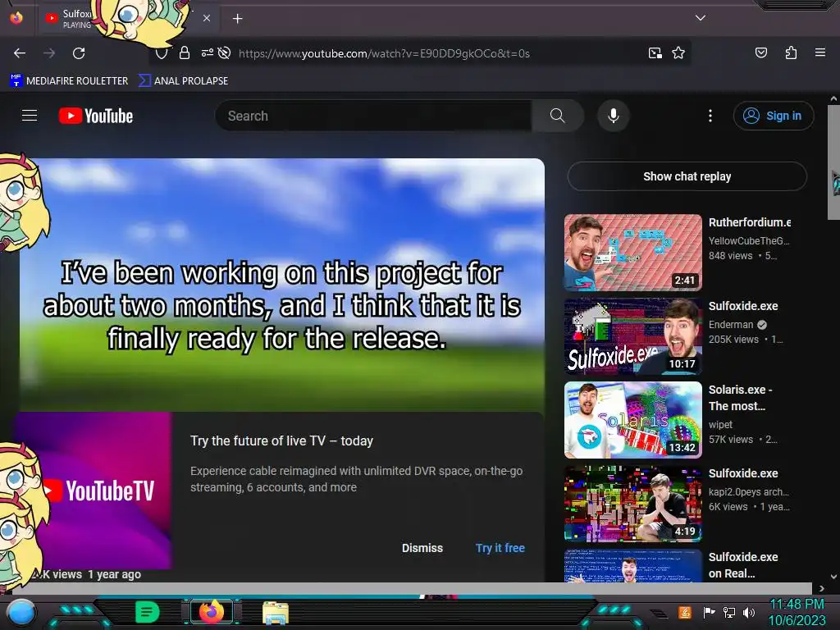Open Sulfoxide.exe on Real video thumbnail

click(x=632, y=565)
